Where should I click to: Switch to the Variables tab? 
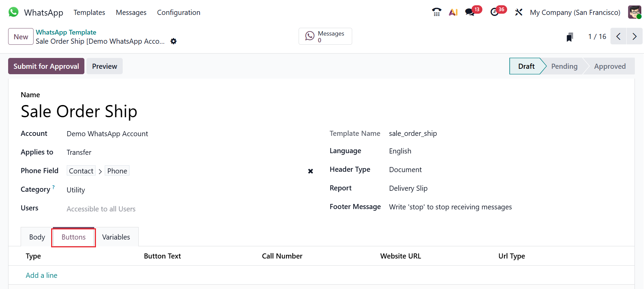coord(116,237)
